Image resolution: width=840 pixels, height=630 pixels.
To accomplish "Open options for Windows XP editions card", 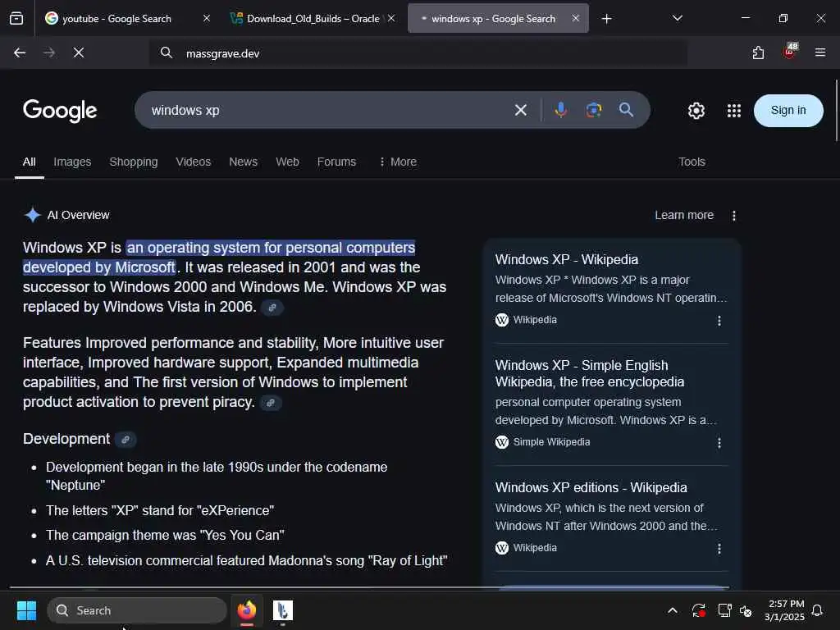I will [x=719, y=549].
